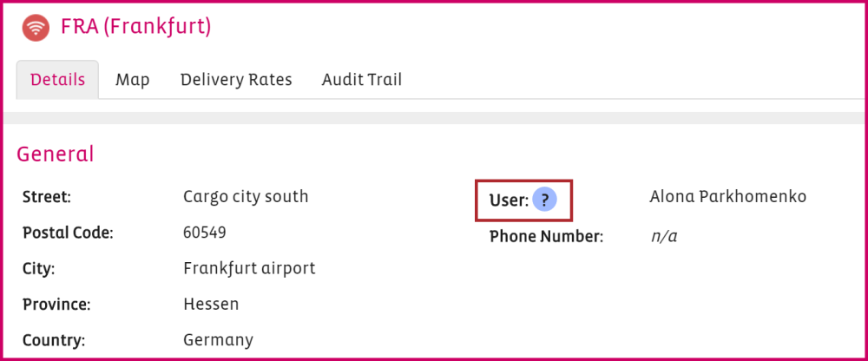Viewport: 868px width, 361px height.
Task: Click the phone number value n/a
Action: click(663, 236)
